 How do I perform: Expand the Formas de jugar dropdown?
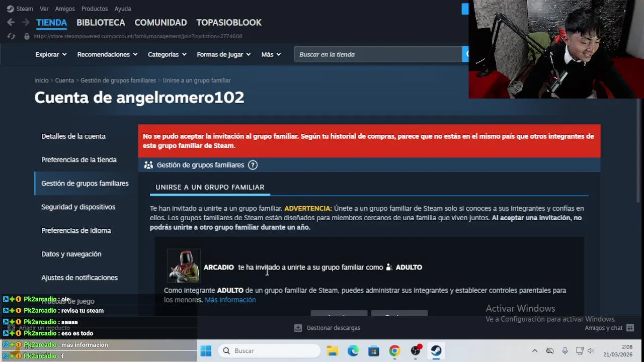pos(223,54)
